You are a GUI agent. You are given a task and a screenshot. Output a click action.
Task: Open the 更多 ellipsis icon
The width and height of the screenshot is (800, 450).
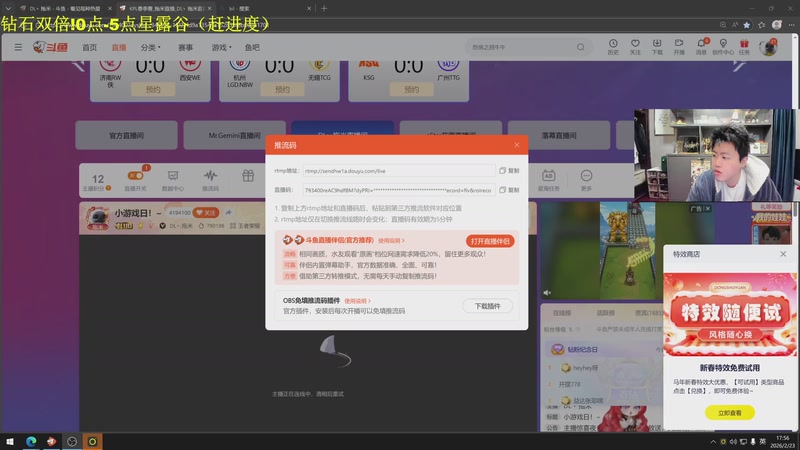coord(586,180)
